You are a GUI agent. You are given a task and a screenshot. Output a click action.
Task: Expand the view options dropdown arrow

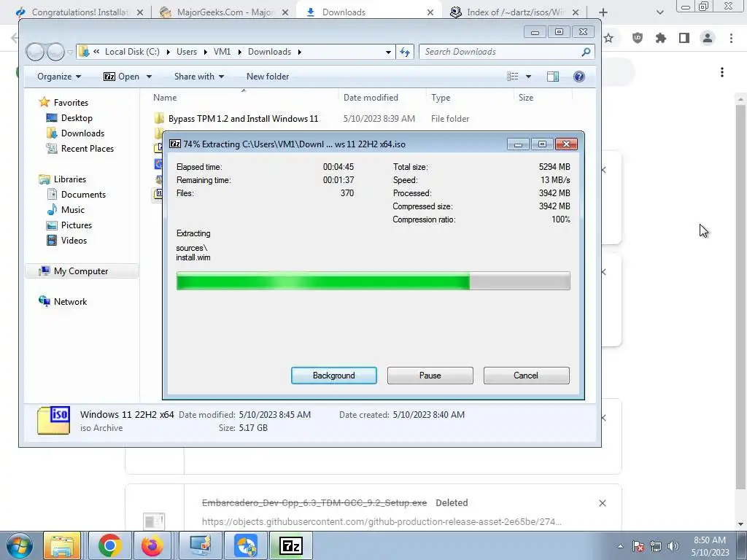(x=528, y=77)
